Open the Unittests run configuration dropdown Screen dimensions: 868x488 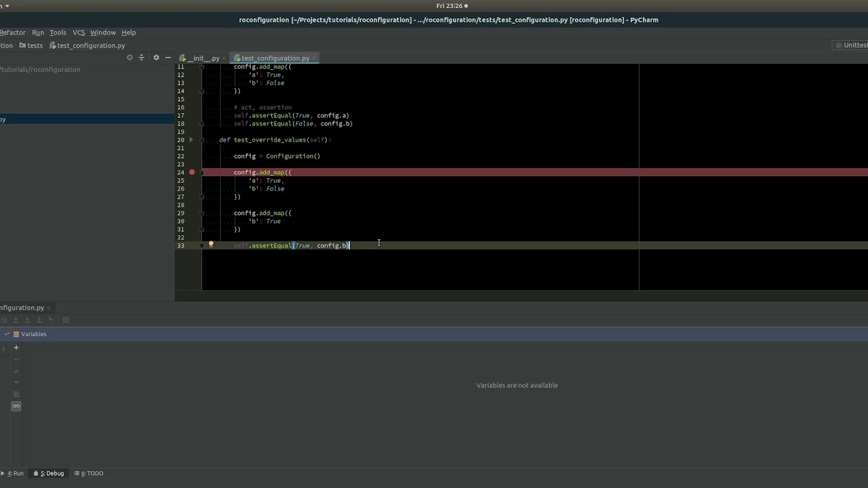click(x=851, y=45)
